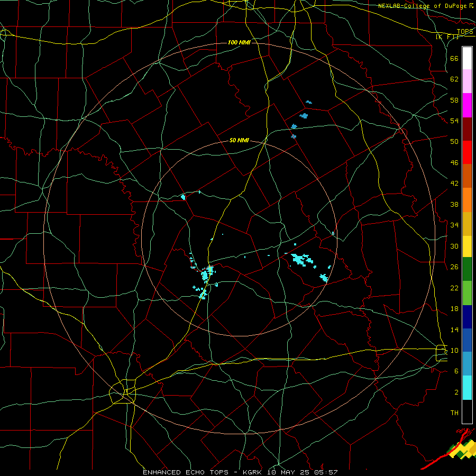This screenshot has width=476, height=476.
Task: Click the '42' scale value
Action: (454, 184)
